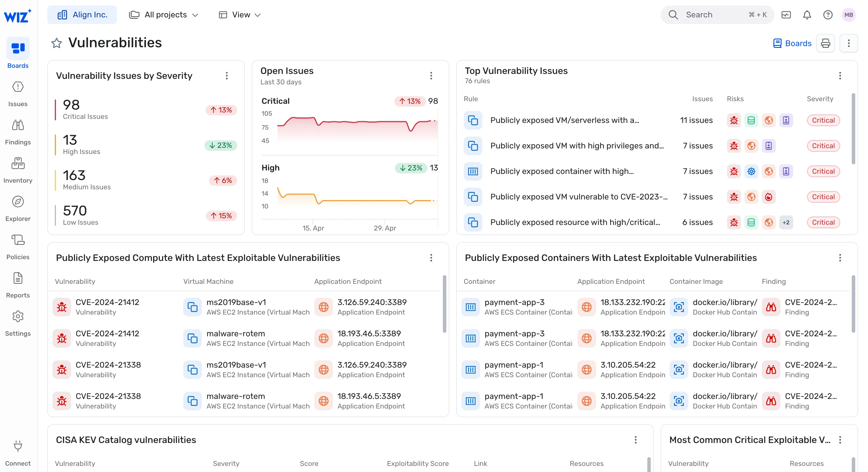Viewport: 868px width, 472px height.
Task: Click the Inventory sidebar icon
Action: tap(18, 164)
